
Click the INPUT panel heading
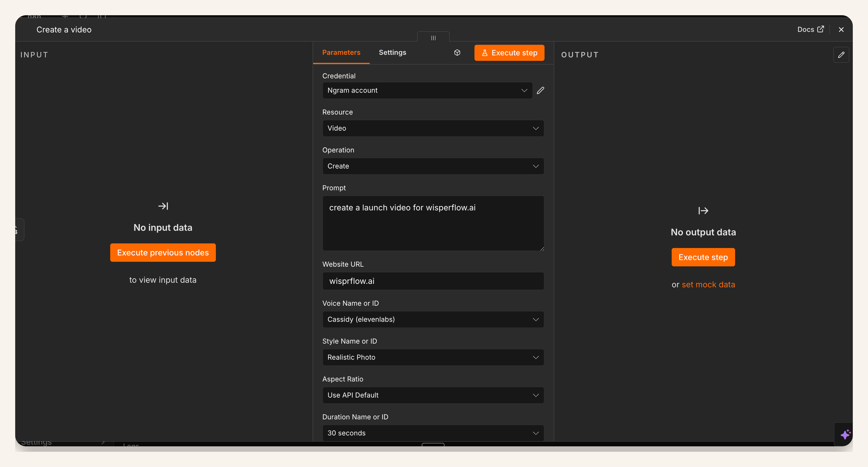point(34,55)
